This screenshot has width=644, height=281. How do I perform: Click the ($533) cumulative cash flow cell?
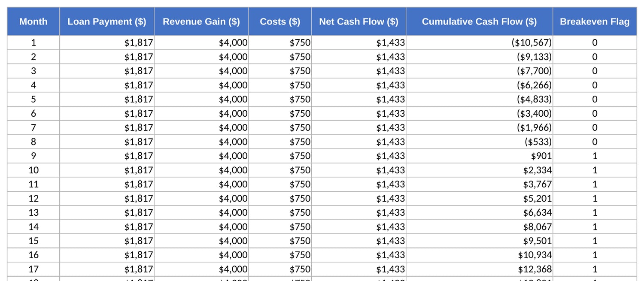pos(480,142)
